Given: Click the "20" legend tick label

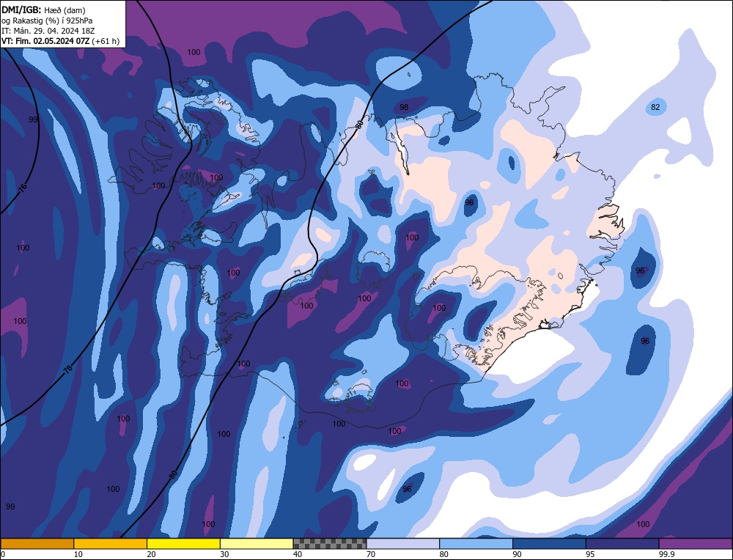Looking at the screenshot, I should (152, 554).
